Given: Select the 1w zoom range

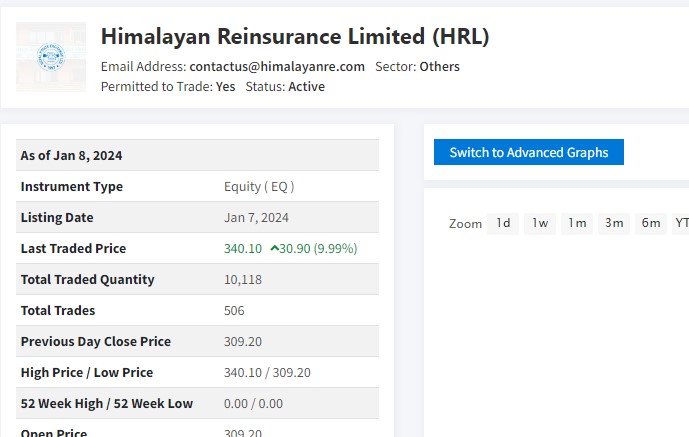Looking at the screenshot, I should [x=540, y=223].
